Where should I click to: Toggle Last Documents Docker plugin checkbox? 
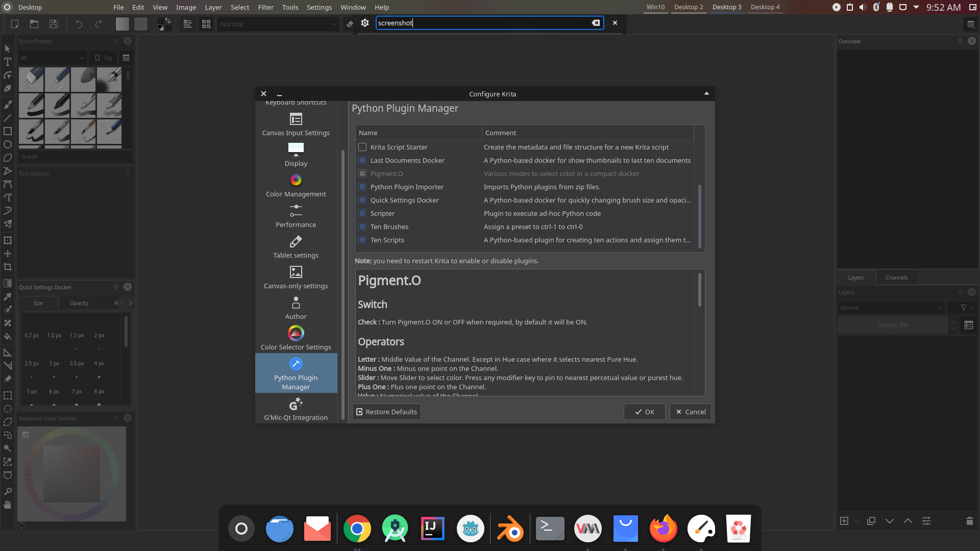click(x=362, y=160)
